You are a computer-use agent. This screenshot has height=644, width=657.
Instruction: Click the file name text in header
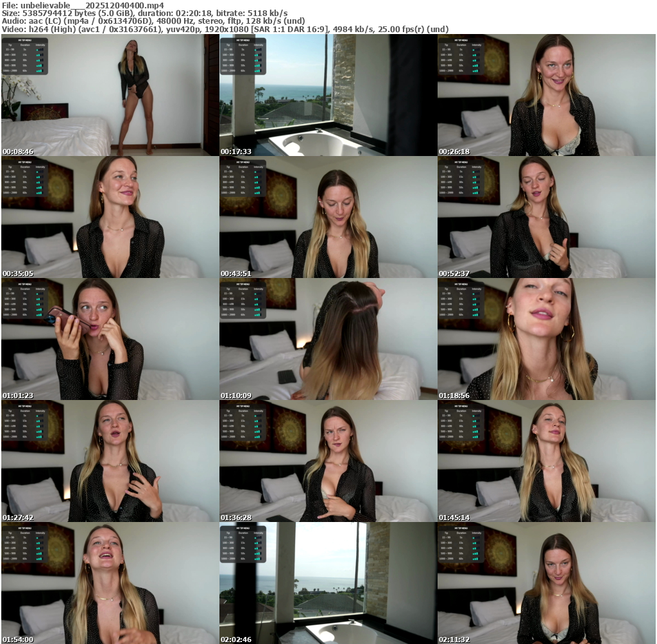(83, 4)
